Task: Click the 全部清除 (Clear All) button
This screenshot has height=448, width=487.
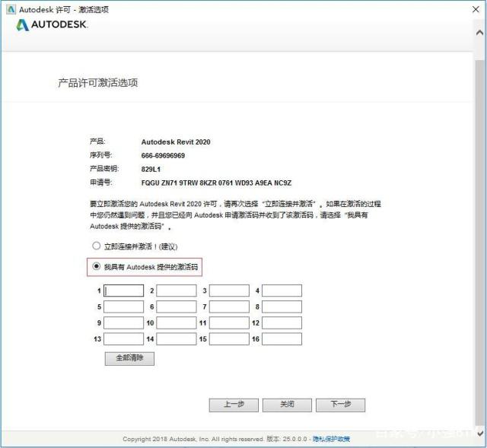Action: [129, 358]
